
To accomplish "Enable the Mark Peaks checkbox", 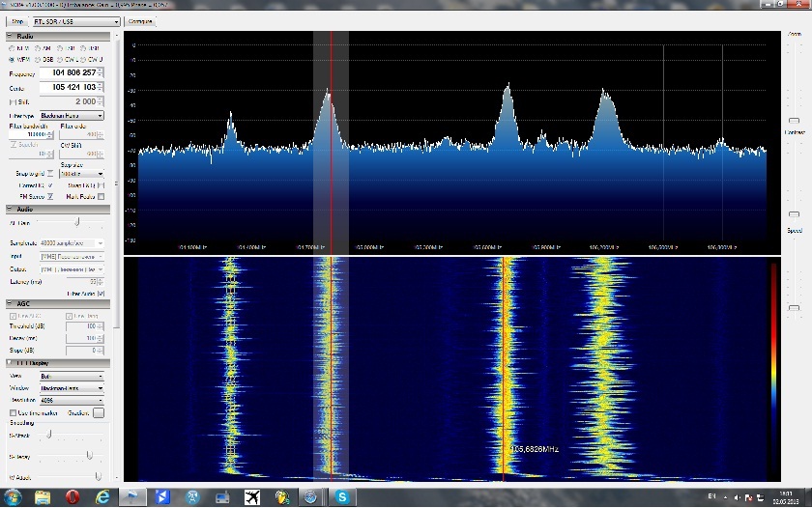I will pos(101,197).
